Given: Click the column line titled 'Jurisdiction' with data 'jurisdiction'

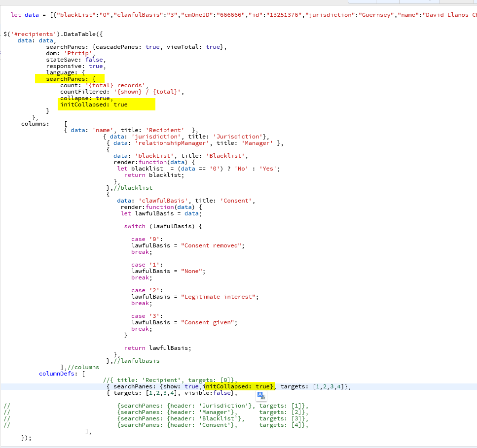Looking at the screenshot, I should click(186, 137).
